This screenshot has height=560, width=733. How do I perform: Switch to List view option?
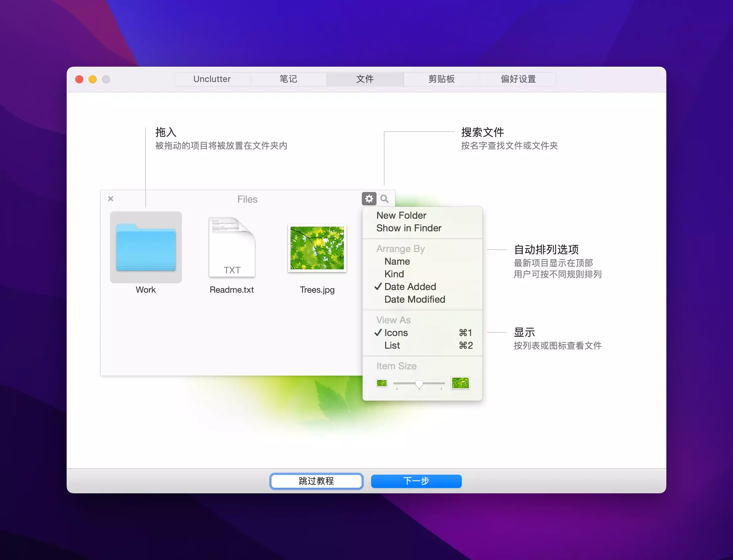(x=392, y=345)
